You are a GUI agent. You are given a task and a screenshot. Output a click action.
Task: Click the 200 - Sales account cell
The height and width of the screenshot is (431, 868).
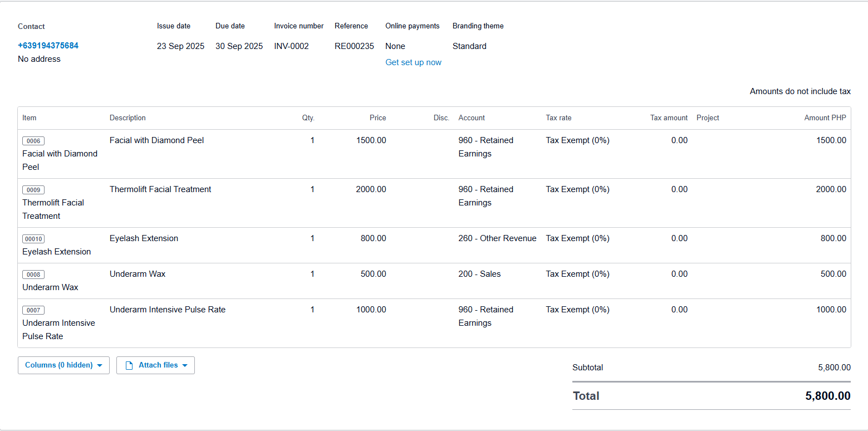[479, 274]
